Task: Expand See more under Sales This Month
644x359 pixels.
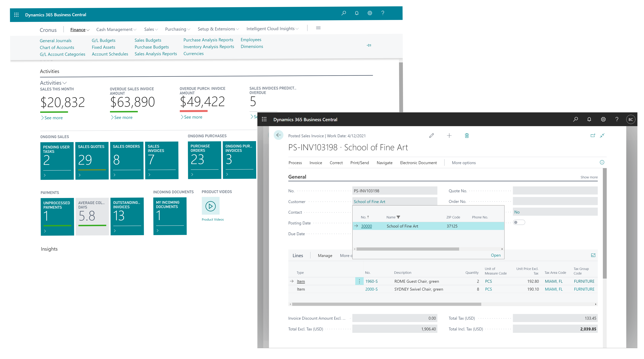Action: [52, 118]
